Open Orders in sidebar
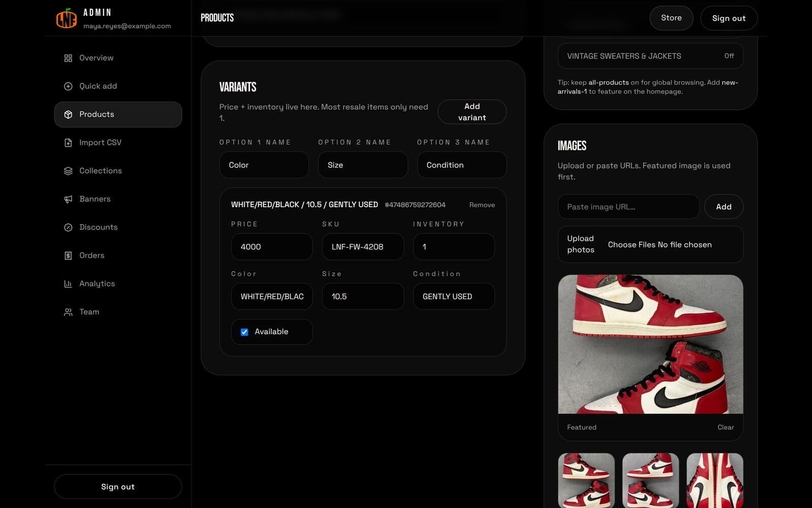 point(118,256)
